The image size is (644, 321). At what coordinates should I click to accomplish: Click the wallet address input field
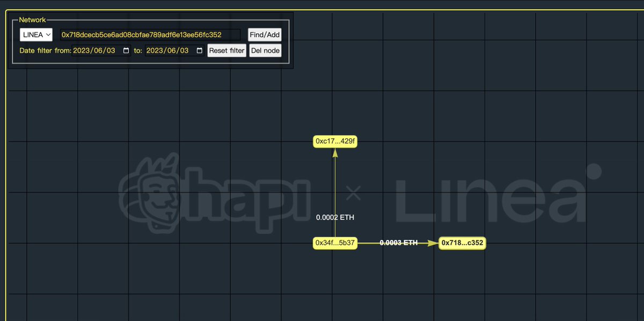point(150,35)
